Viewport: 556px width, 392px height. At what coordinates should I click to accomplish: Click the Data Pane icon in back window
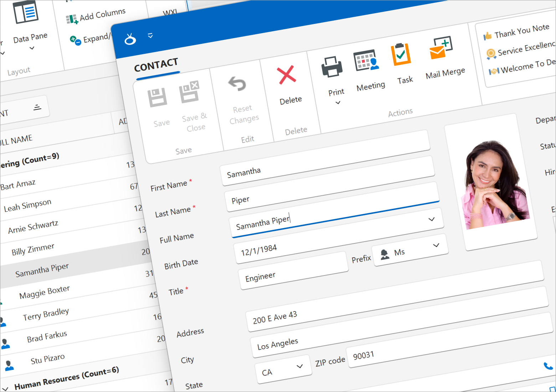tap(26, 12)
